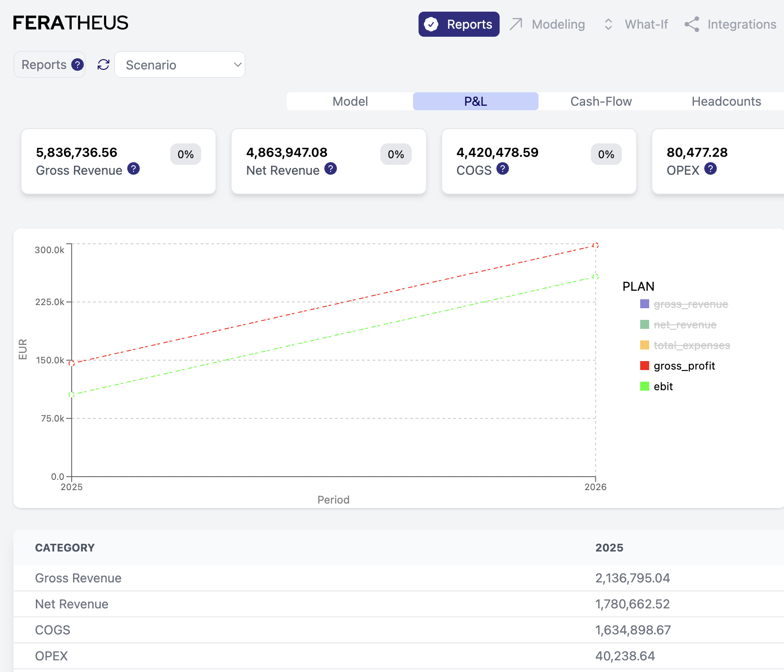The width and height of the screenshot is (784, 672).
Task: Hide ebit series in chart legend
Action: pos(663,387)
